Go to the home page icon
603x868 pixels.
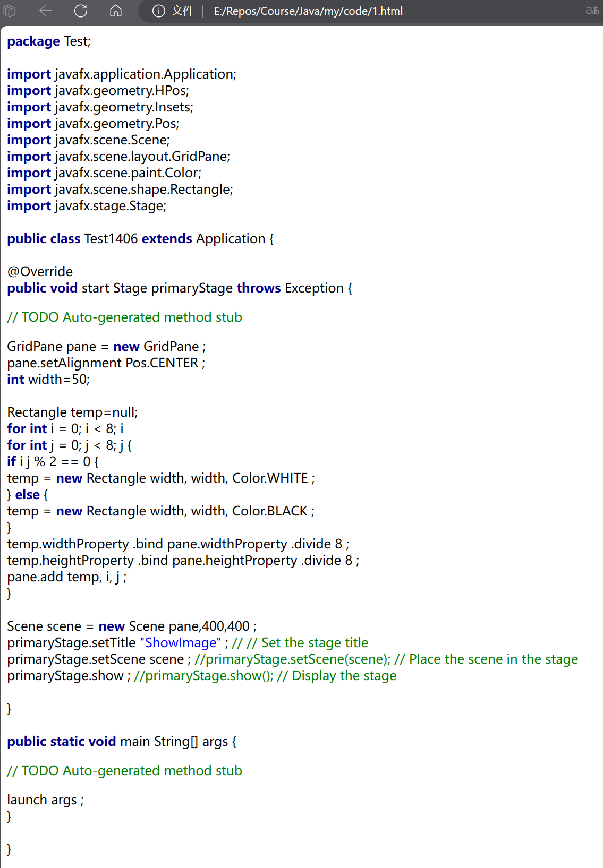tap(116, 11)
